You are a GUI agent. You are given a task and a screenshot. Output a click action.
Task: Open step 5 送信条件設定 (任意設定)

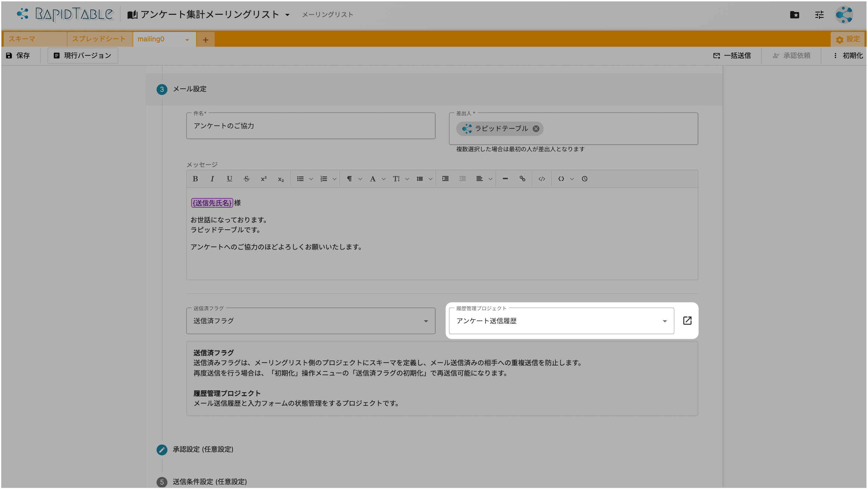202,482
